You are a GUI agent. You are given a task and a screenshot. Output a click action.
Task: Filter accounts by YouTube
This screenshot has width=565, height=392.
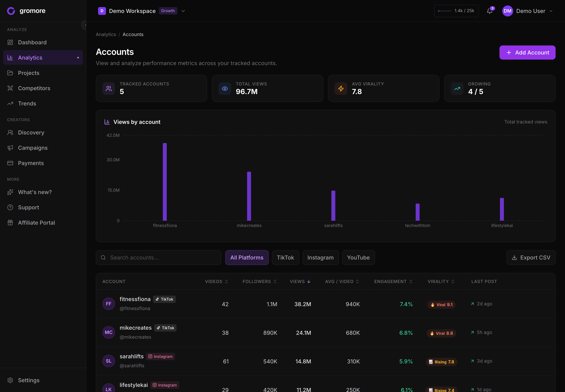tap(358, 257)
